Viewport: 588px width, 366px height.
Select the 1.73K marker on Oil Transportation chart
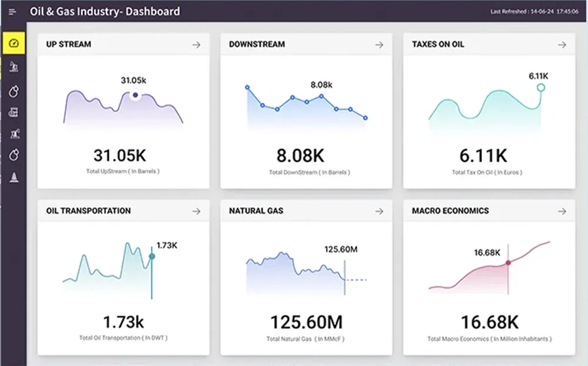(152, 256)
